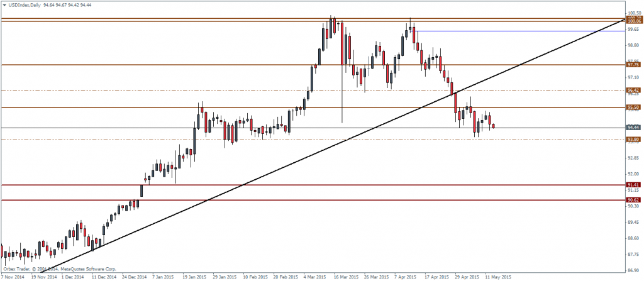Click the 91.15 value on price axis
This screenshot has height=281, width=644.
tap(633, 190)
